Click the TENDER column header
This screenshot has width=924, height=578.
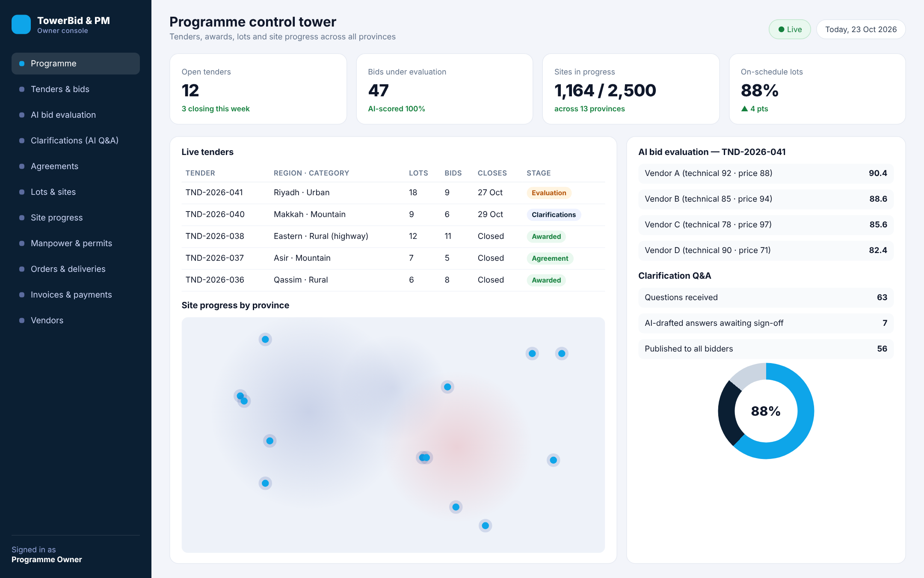[200, 173]
